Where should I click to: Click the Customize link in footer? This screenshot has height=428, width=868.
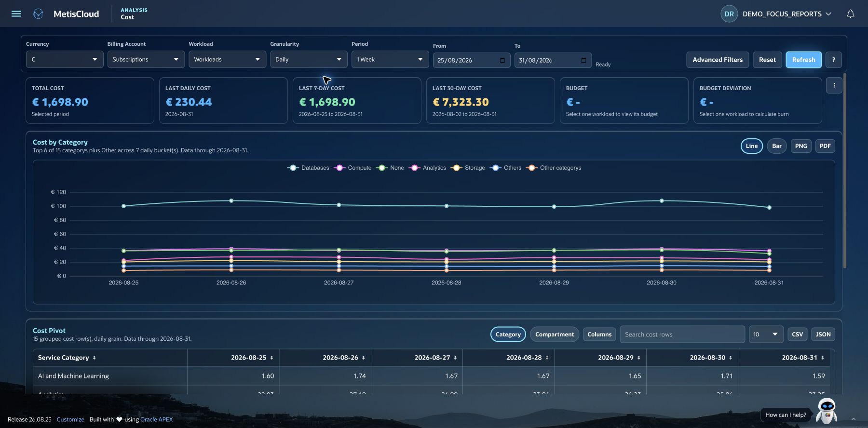[x=70, y=419]
